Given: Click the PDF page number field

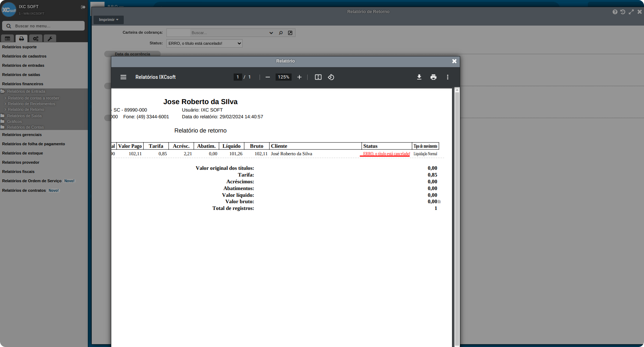Looking at the screenshot, I should 238,77.
